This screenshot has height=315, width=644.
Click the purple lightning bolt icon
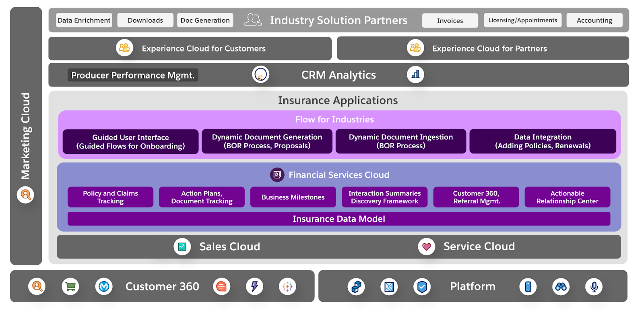click(x=255, y=286)
